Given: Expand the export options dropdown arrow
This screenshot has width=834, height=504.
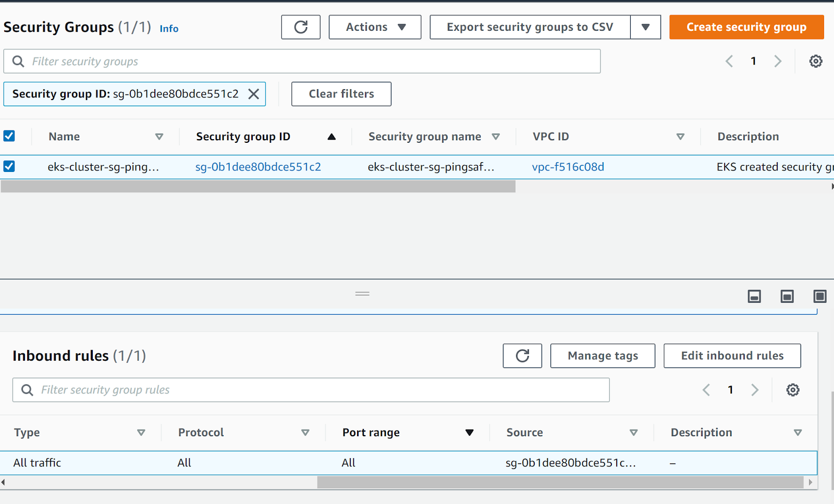Looking at the screenshot, I should [645, 27].
